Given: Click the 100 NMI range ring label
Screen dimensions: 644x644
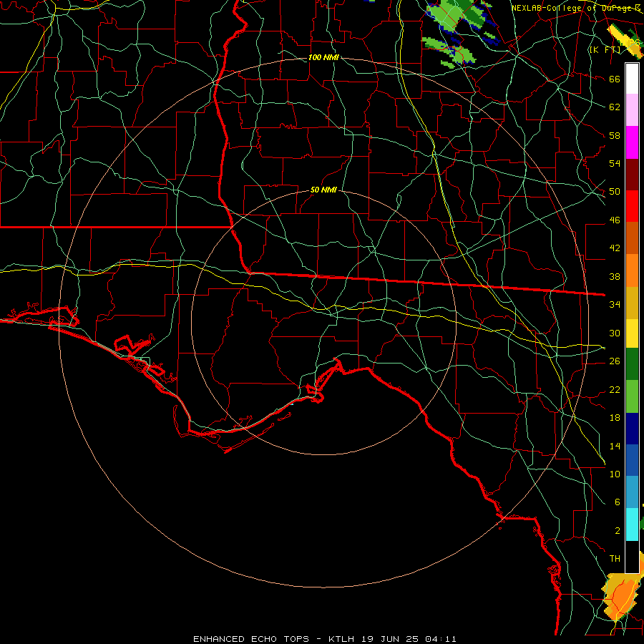Looking at the screenshot, I should pyautogui.click(x=323, y=57).
